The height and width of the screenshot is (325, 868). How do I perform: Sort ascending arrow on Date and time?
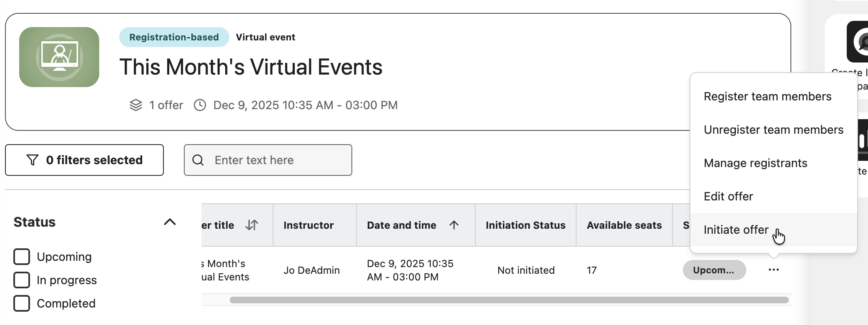coord(454,225)
